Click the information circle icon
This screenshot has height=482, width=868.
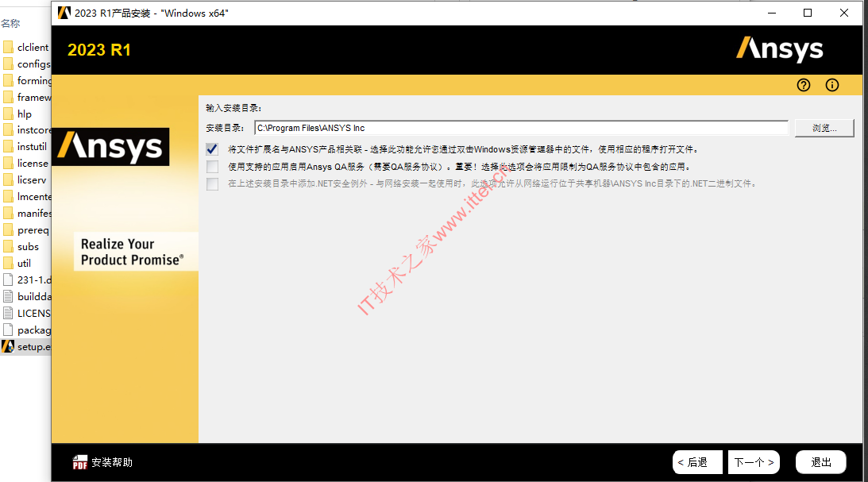click(x=832, y=85)
